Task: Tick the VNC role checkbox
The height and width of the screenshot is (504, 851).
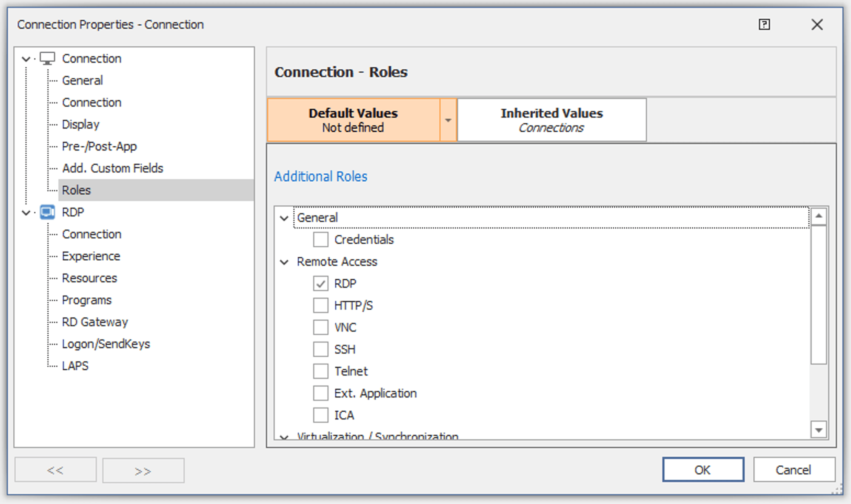Action: coord(320,327)
